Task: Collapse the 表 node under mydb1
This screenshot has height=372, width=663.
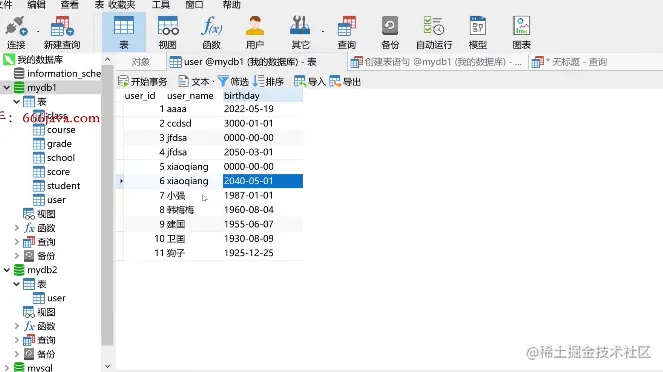Action: (16, 102)
